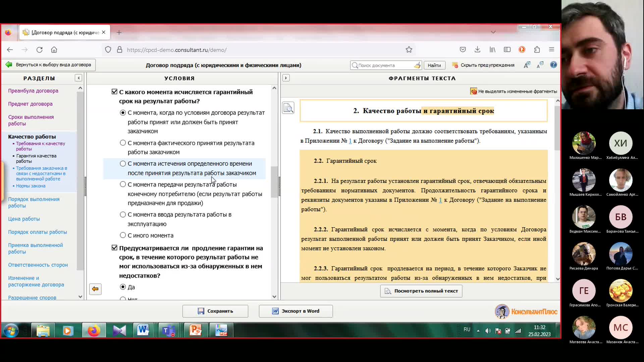Open the help question mark icon
This screenshot has width=644, height=362.
click(x=553, y=65)
